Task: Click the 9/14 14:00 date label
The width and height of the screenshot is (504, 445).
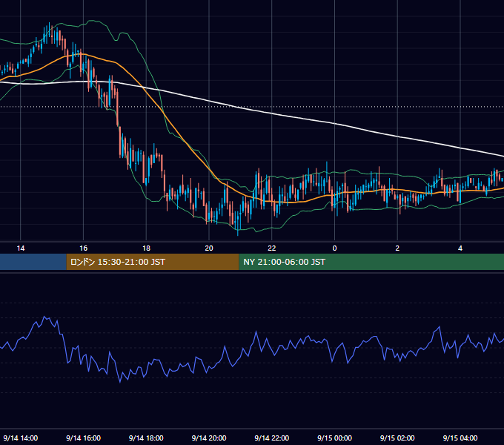Action: click(21, 438)
